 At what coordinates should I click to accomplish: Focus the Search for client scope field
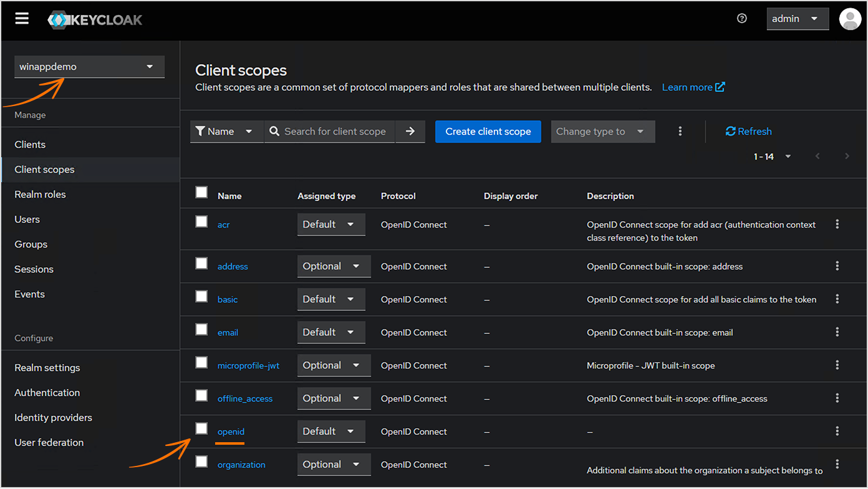point(335,132)
